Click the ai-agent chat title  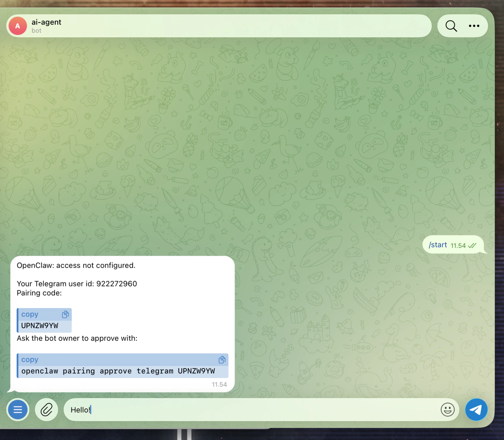[46, 22]
